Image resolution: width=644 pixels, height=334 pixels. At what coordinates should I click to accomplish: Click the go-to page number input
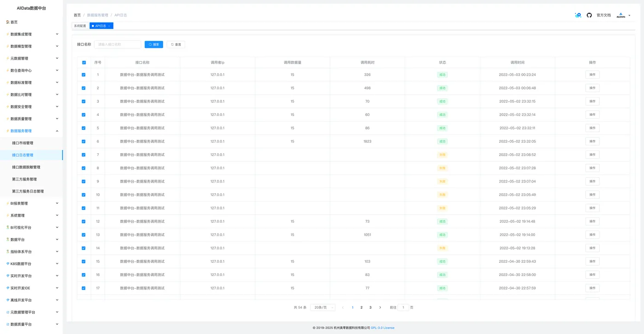pos(403,307)
